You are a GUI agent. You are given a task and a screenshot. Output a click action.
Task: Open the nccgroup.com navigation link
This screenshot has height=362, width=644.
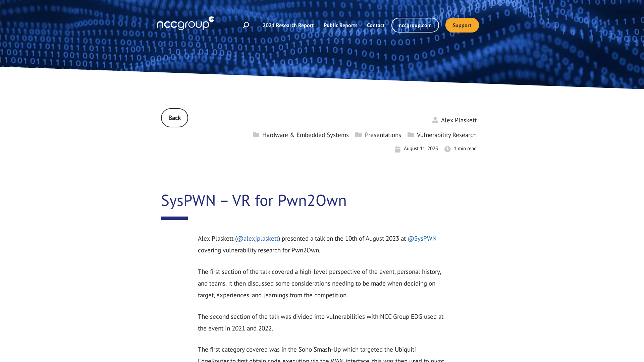coord(415,25)
